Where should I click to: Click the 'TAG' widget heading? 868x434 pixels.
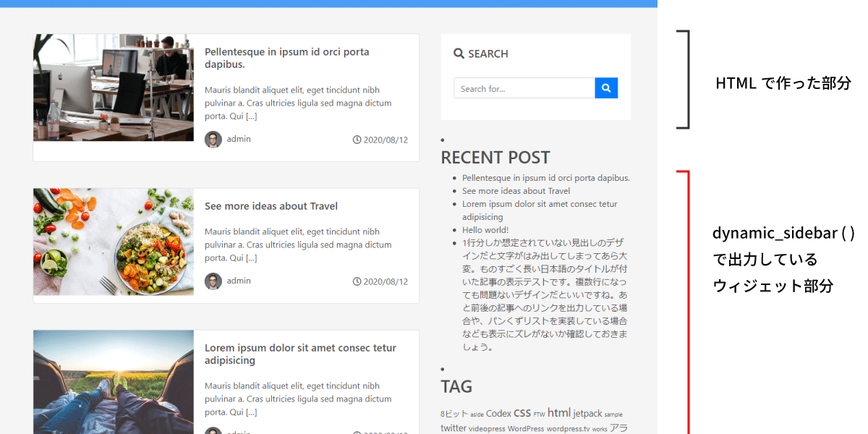coord(456,386)
